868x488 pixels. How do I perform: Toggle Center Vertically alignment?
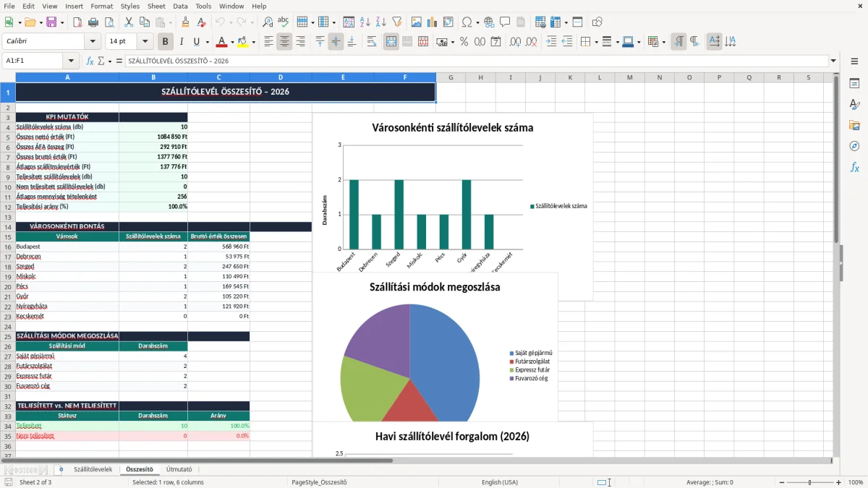(x=336, y=42)
